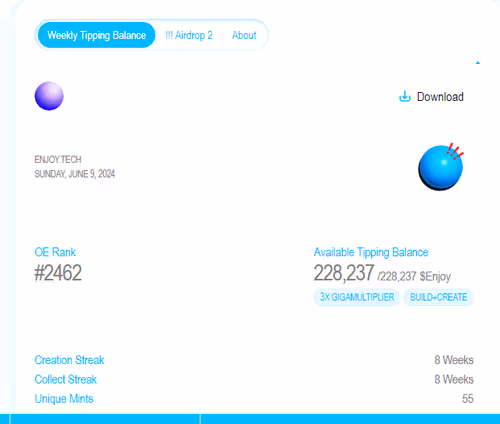Click the ENJOY.TECH label text
Screen dimensions: 500x424
click(x=58, y=159)
